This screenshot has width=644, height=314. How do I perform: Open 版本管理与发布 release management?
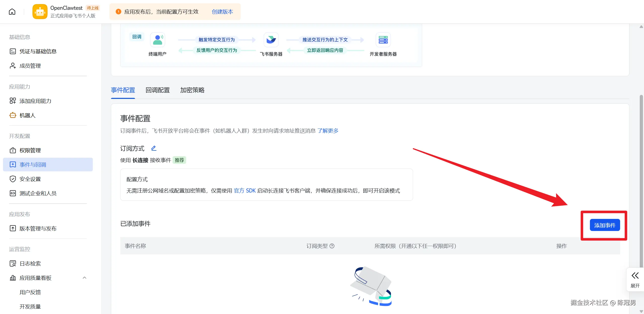[38, 228]
